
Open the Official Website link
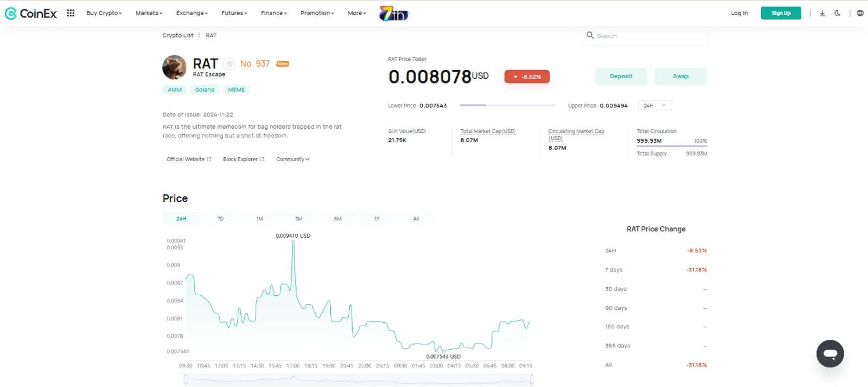[x=189, y=160]
